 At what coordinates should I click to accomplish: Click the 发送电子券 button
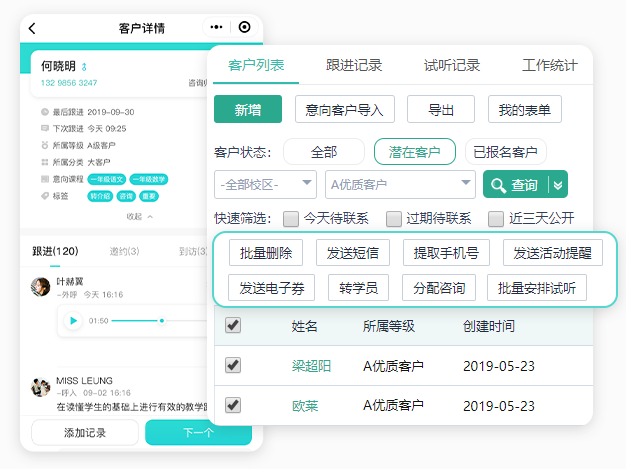271,287
